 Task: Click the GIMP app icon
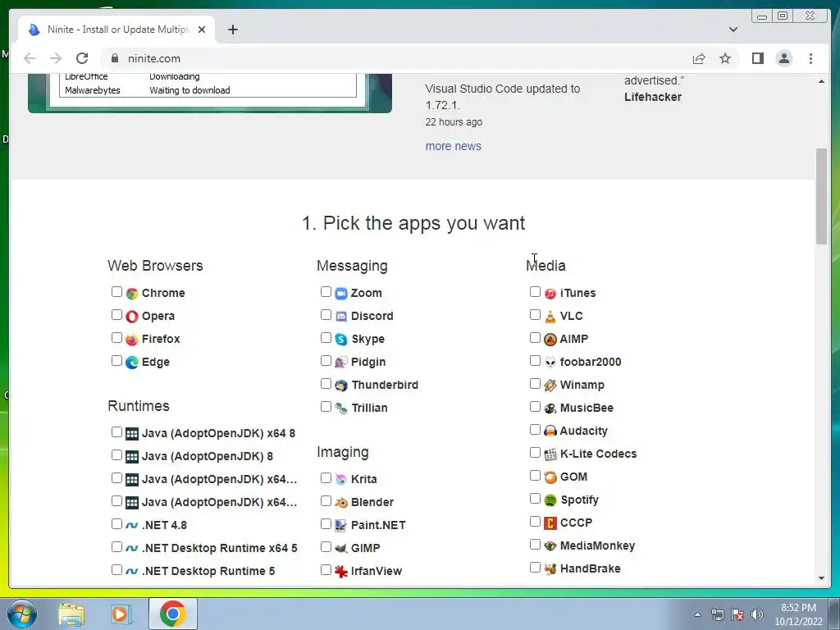coord(341,549)
